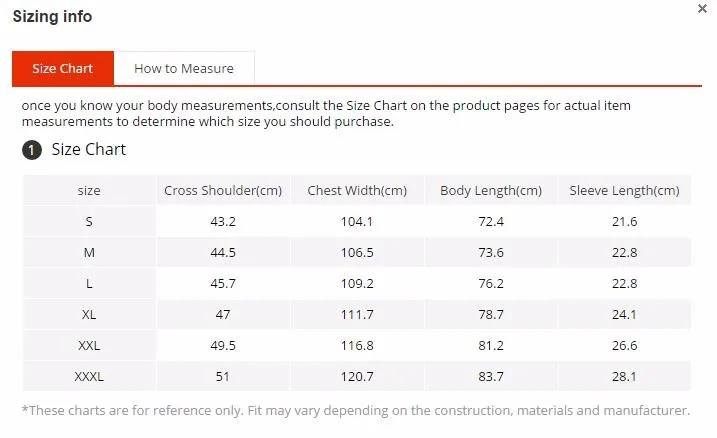Click the 83.7 body length cell

[491, 377]
